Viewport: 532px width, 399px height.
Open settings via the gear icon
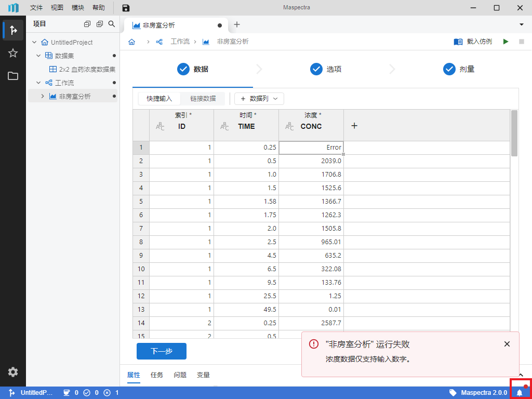(x=13, y=372)
